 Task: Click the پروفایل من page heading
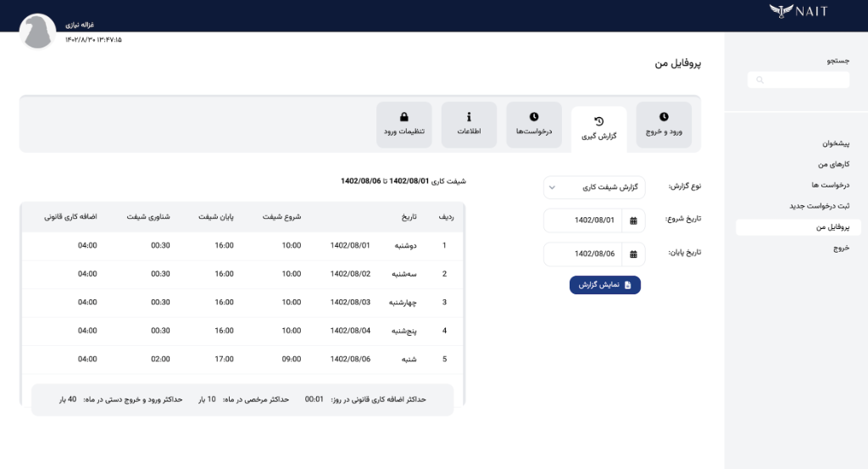(x=677, y=63)
